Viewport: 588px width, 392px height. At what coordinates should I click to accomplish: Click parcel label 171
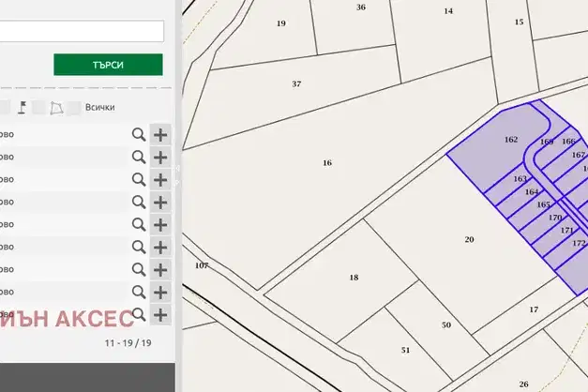click(567, 231)
